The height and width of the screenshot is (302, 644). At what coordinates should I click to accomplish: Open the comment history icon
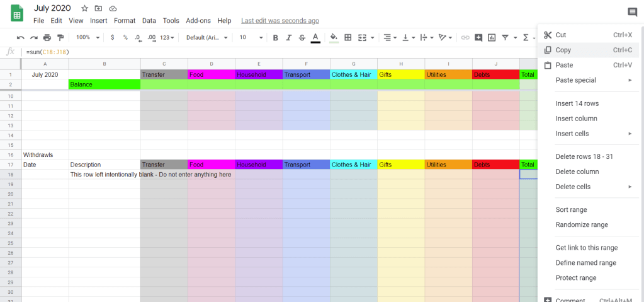(632, 12)
